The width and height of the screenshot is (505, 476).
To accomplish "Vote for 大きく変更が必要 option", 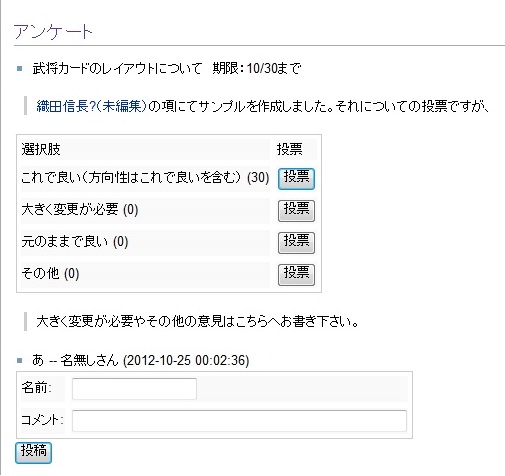I will 296,211.
